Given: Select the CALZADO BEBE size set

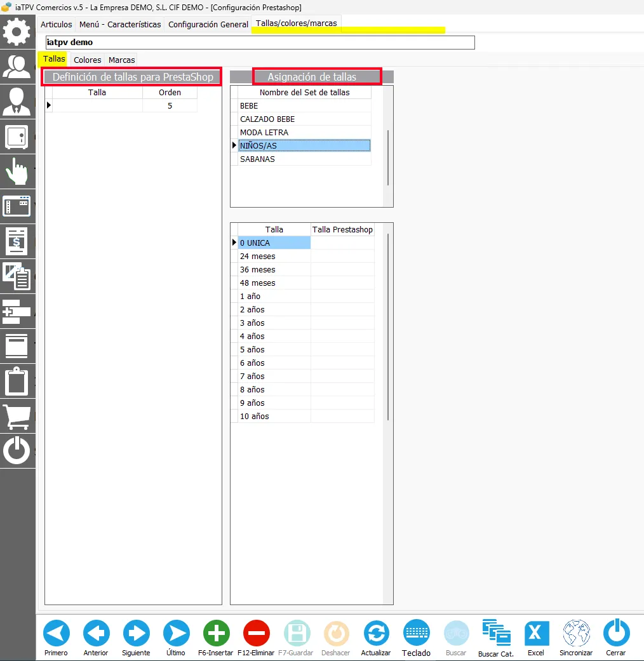Looking at the screenshot, I should tap(304, 119).
